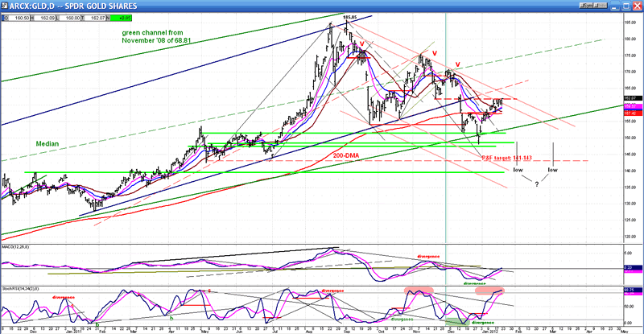
Task: Click the 162.07 price tag on right axis
Action: click(630, 98)
